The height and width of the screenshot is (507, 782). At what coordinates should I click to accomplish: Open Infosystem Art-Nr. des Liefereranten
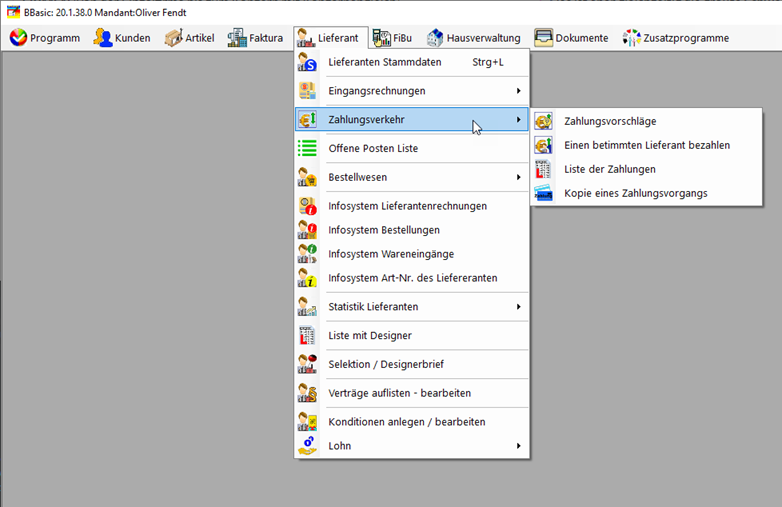click(x=412, y=278)
